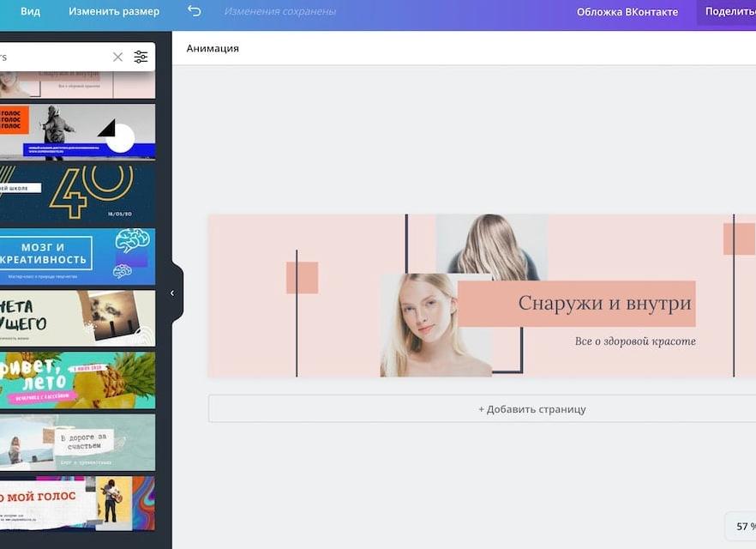This screenshot has height=549, width=756.
Task: Open the 57 % zoom level control
Action: point(741,526)
